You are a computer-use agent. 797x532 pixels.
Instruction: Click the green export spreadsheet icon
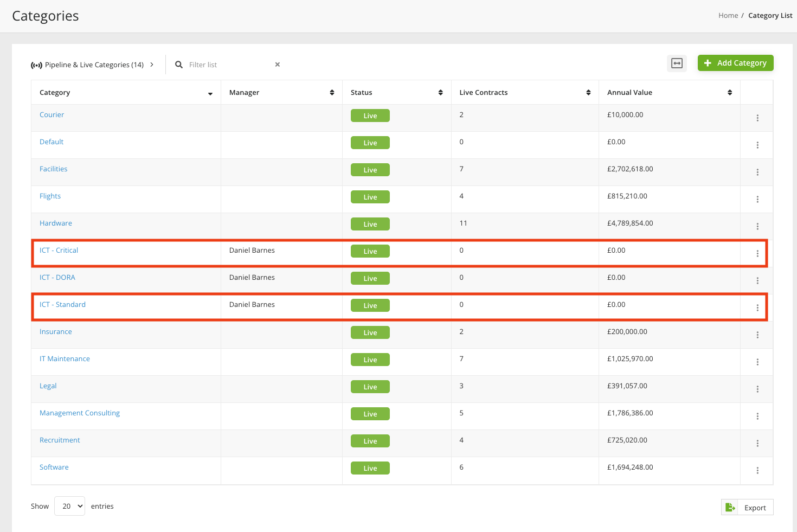pyautogui.click(x=729, y=507)
